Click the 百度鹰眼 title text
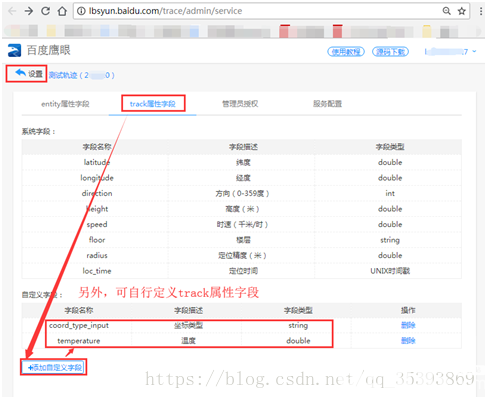Viewport: 487px width, 399px height. click(49, 50)
